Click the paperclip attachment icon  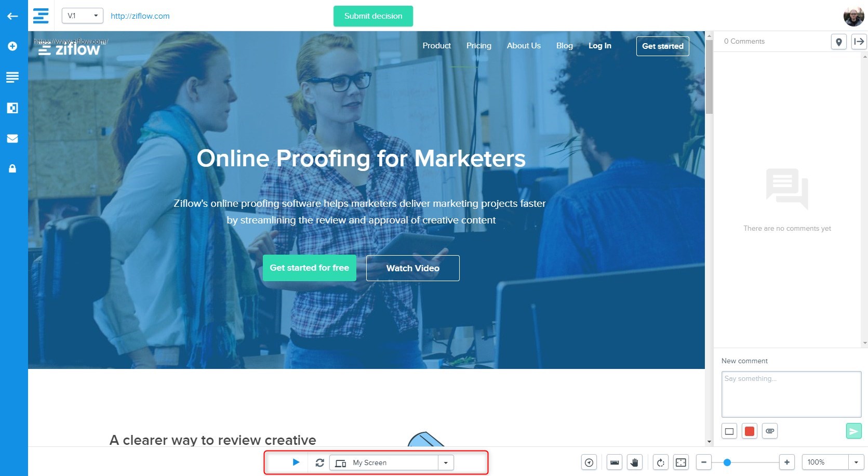770,431
